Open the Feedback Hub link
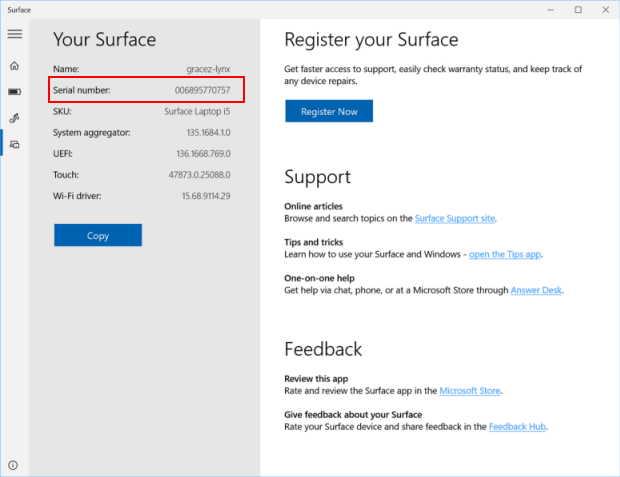Image resolution: width=620 pixels, height=477 pixels. click(517, 427)
